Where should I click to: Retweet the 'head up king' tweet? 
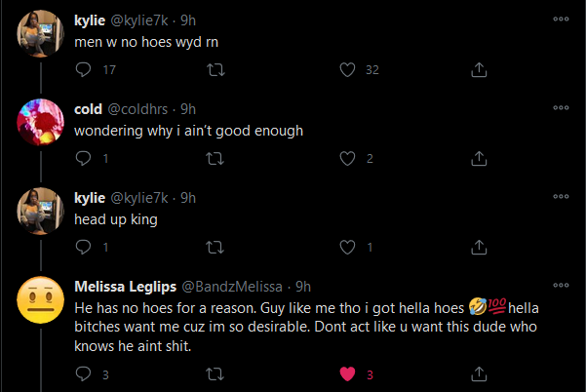tap(215, 248)
